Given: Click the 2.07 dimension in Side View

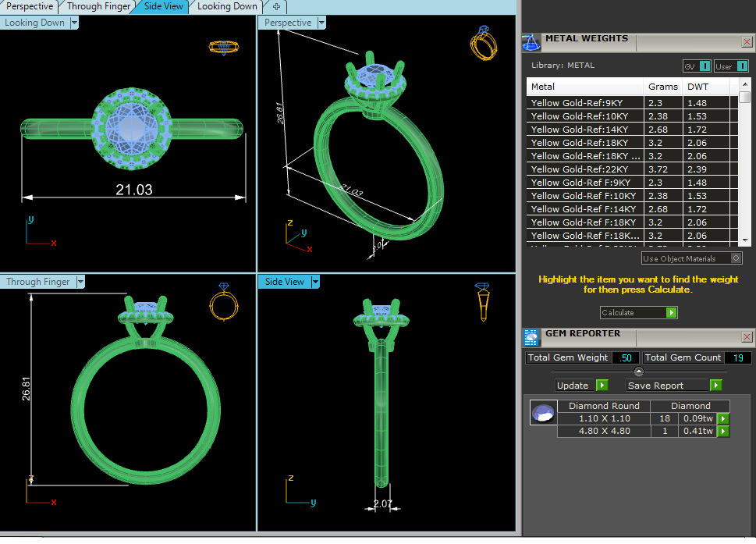Looking at the screenshot, I should pyautogui.click(x=383, y=504).
